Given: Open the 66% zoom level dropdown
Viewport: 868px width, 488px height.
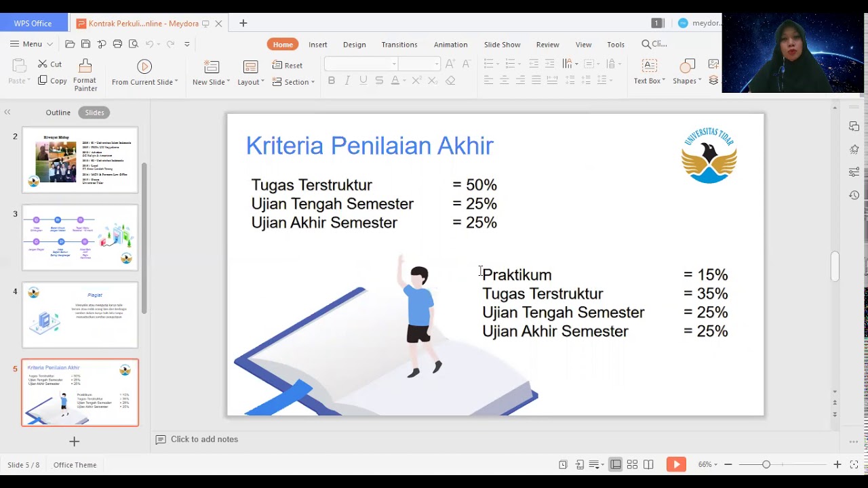Looking at the screenshot, I should click(708, 464).
